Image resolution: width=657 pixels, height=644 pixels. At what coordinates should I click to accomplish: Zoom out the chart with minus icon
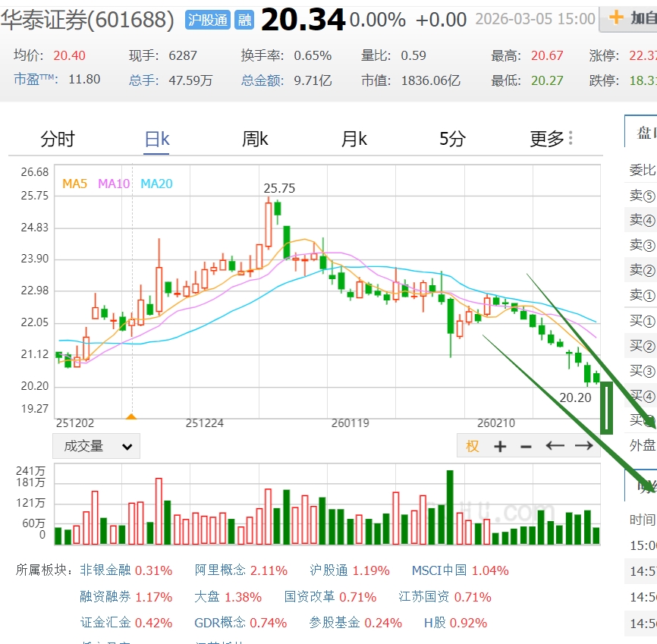pos(526,447)
